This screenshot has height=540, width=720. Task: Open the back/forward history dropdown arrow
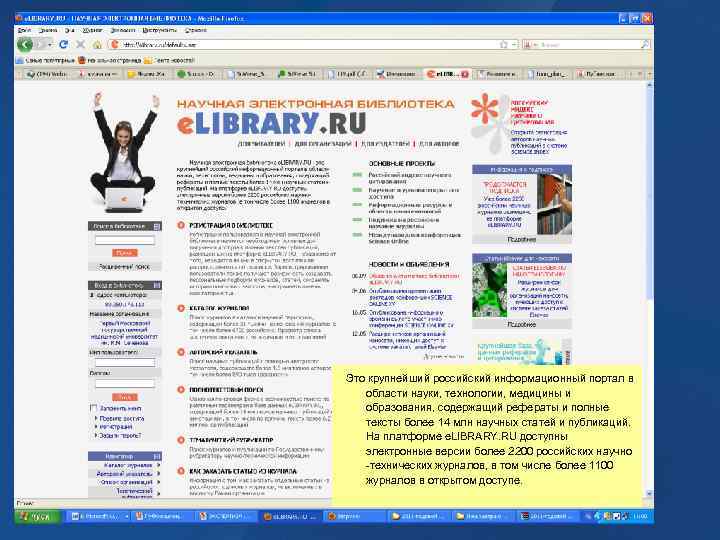point(50,45)
